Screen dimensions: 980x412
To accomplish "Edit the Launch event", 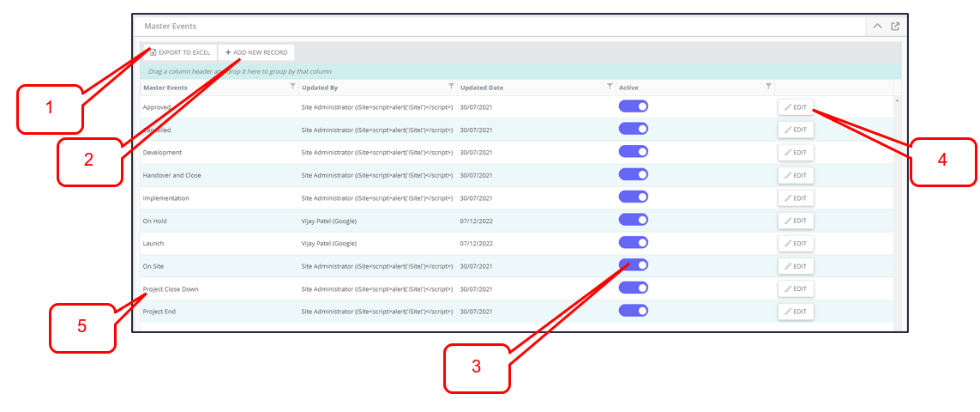I will pos(796,243).
